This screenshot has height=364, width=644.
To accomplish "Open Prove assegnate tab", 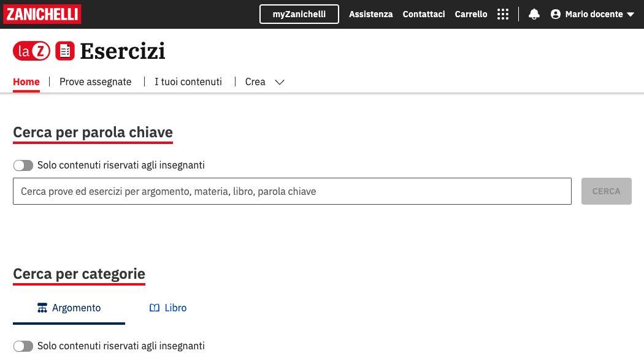I will [95, 82].
